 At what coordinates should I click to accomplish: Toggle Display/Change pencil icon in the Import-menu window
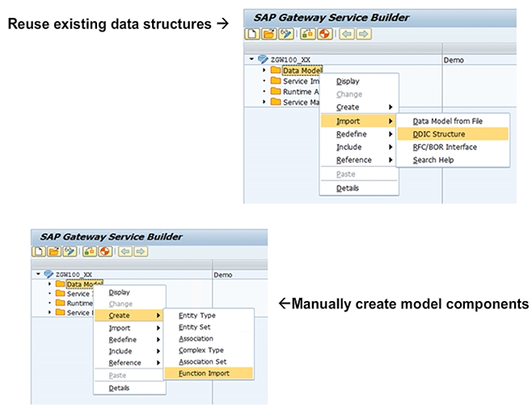(287, 34)
